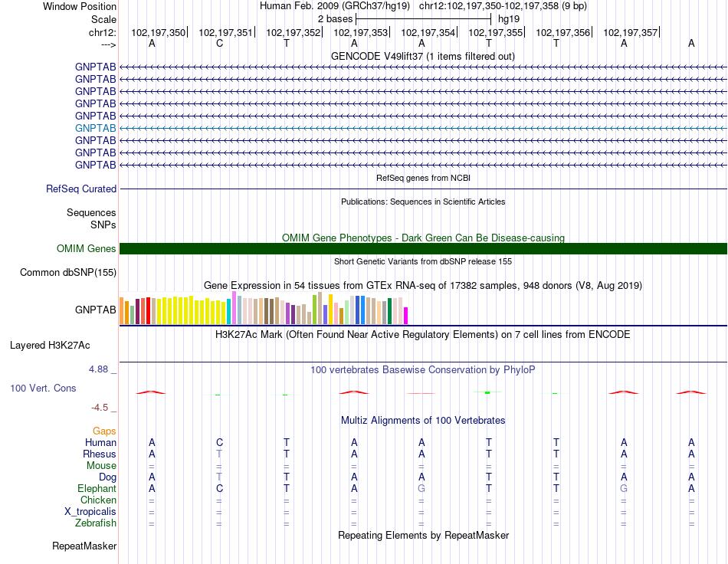Click the Elephant G base under 102,197,354

(x=421, y=488)
